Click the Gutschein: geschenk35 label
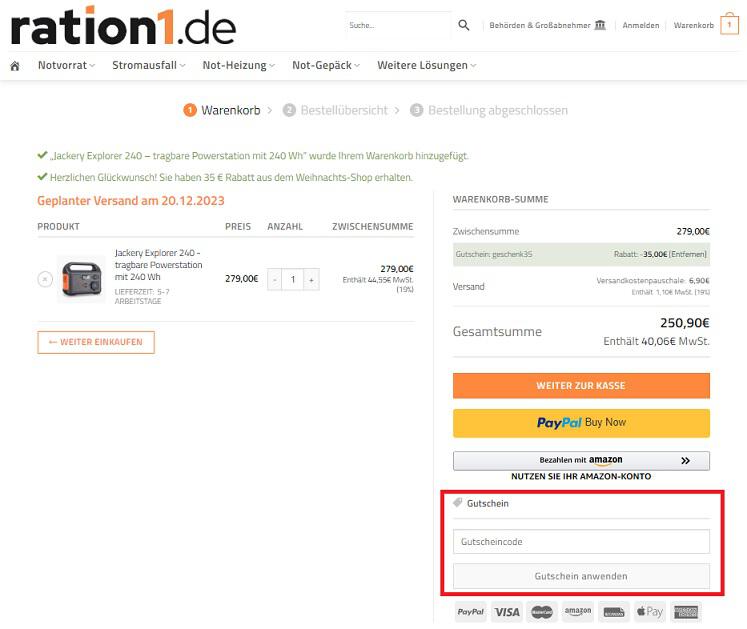The image size is (747, 629). click(x=494, y=254)
